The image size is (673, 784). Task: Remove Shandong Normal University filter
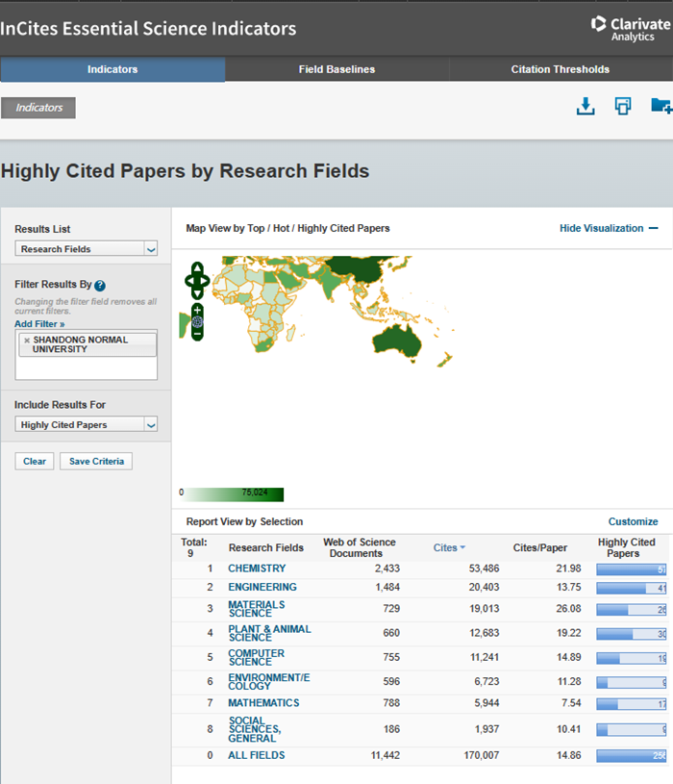point(26,341)
